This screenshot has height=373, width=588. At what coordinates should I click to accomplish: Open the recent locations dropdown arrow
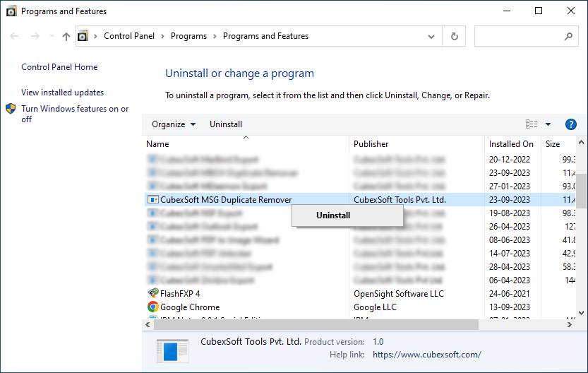52,36
